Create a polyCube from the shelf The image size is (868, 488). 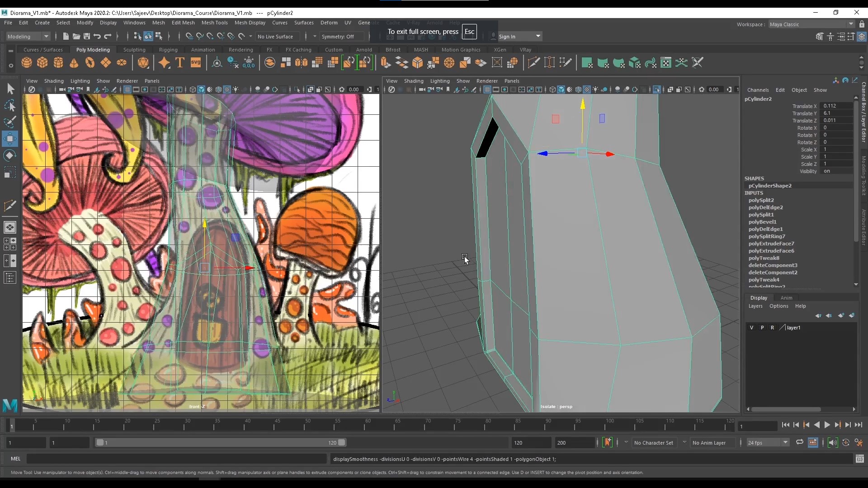coord(42,62)
